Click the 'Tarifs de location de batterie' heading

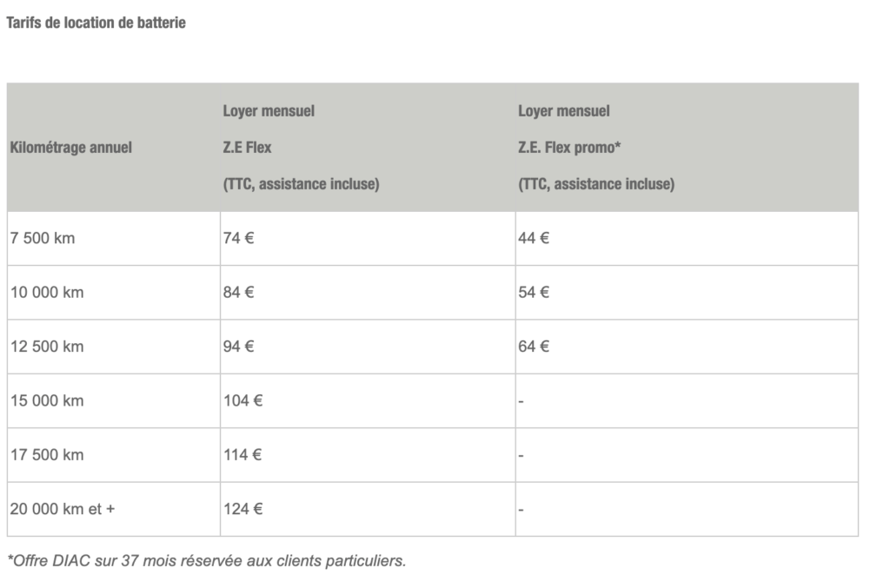point(96,23)
